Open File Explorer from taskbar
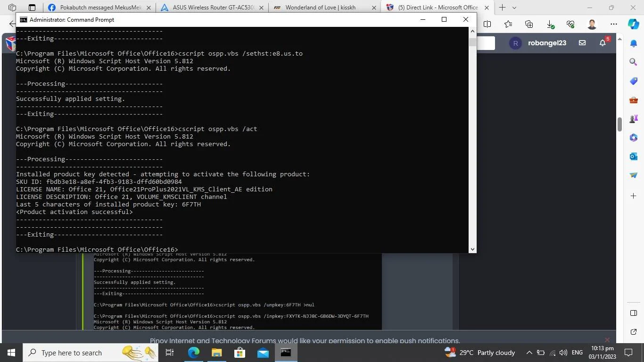The width and height of the screenshot is (644, 362). 216,352
